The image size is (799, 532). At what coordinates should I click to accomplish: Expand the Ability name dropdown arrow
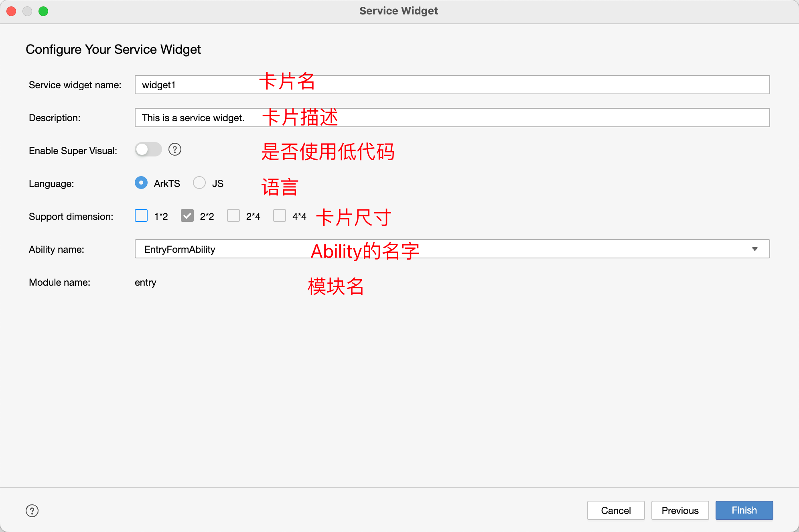pos(754,249)
